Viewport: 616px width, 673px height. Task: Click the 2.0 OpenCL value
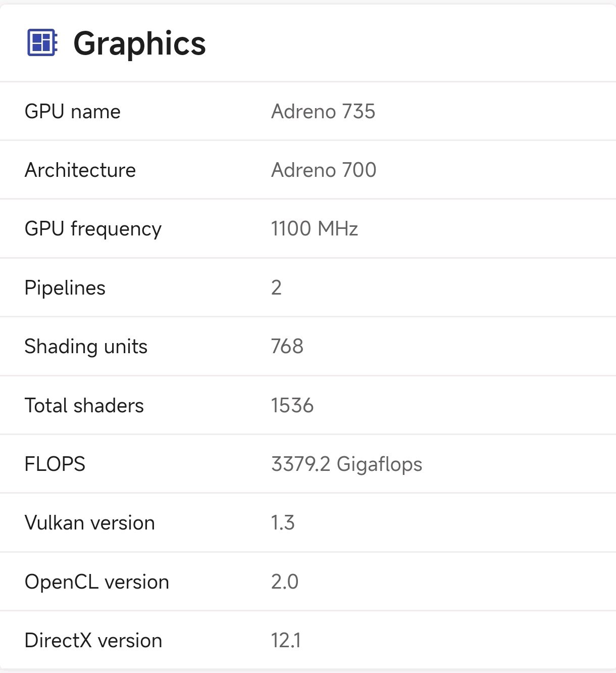pyautogui.click(x=285, y=582)
